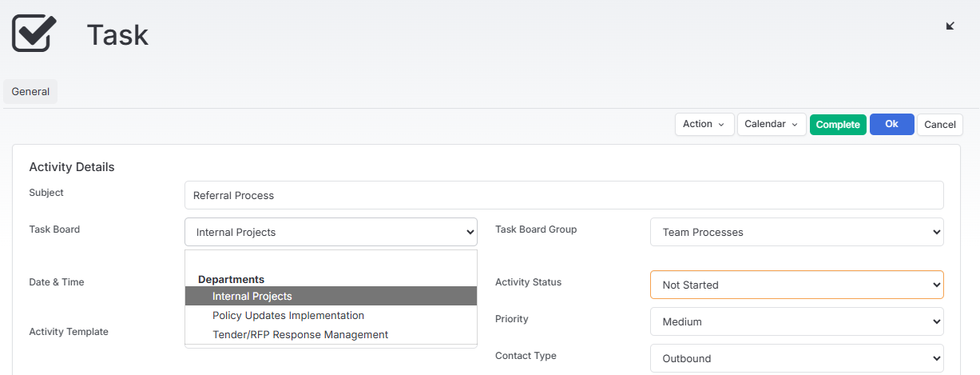Click the Date & Time label
This screenshot has width=980, height=375.
(x=57, y=282)
